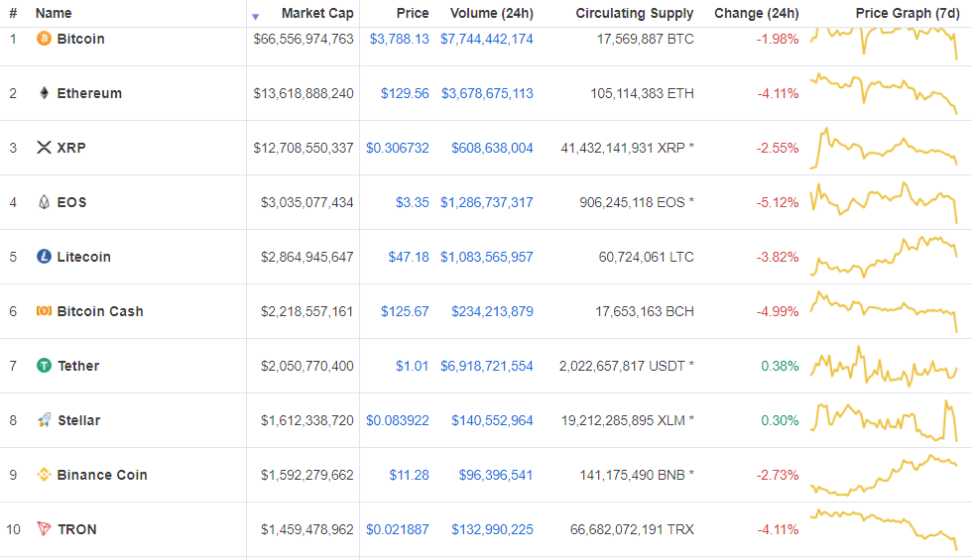Click Ethereum market cap $13,618,888,240

[x=304, y=93]
